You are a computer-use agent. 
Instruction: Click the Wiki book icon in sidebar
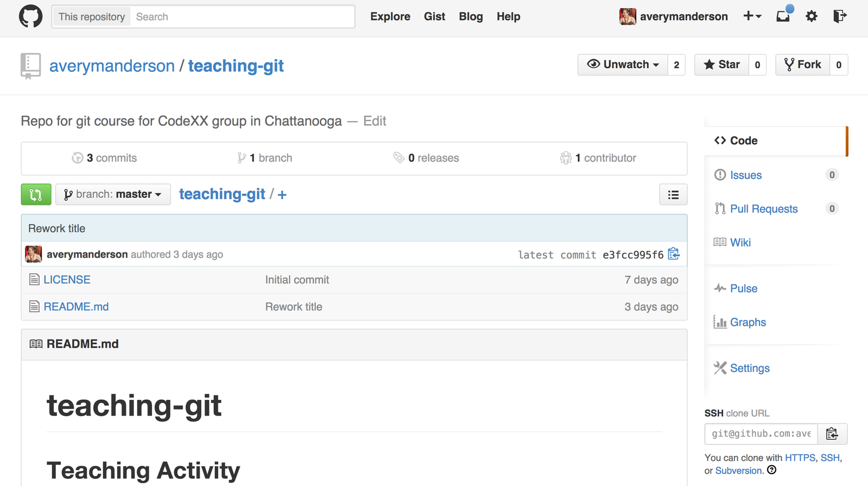click(x=720, y=242)
